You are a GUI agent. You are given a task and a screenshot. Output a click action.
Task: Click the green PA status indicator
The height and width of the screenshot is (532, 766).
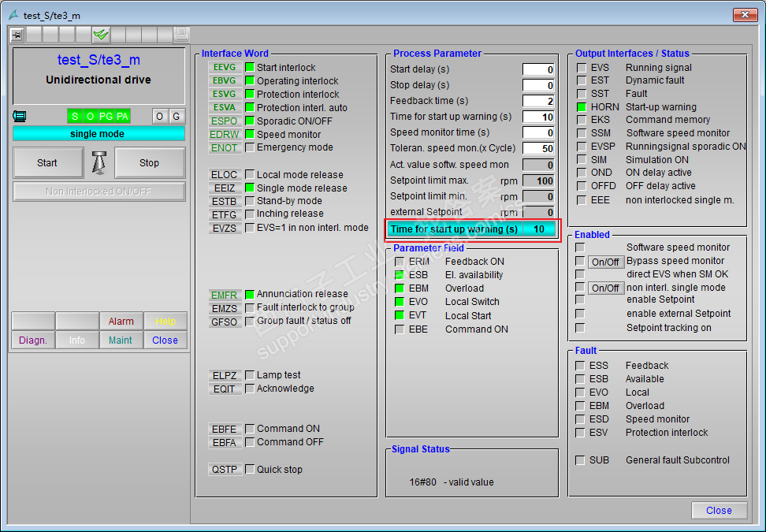[x=122, y=117]
